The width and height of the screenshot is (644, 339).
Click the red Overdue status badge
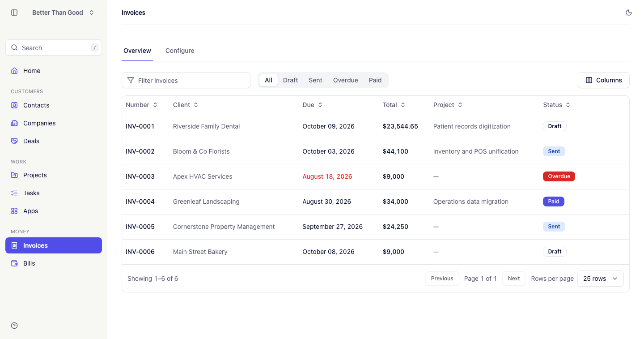[559, 176]
